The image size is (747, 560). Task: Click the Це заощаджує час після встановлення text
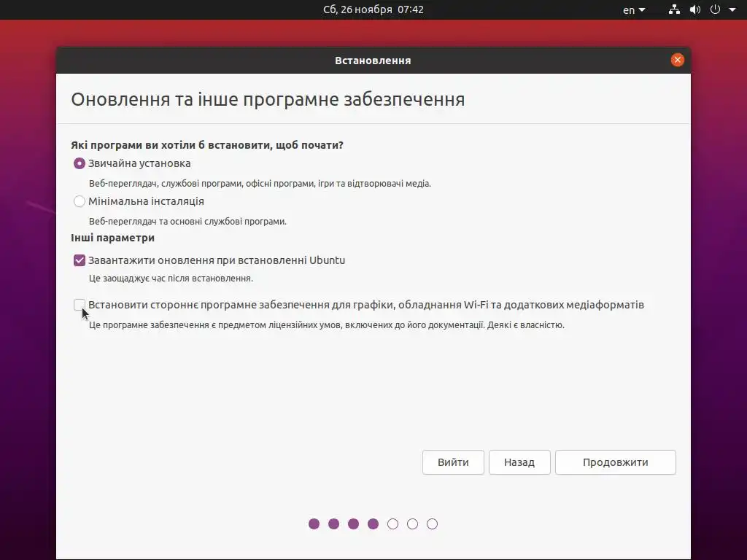(171, 279)
